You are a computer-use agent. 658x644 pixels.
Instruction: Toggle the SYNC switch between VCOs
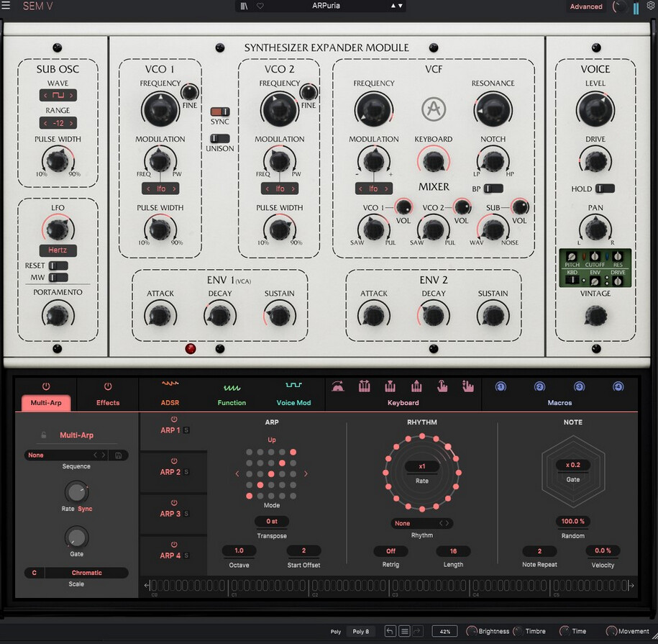coord(220,112)
